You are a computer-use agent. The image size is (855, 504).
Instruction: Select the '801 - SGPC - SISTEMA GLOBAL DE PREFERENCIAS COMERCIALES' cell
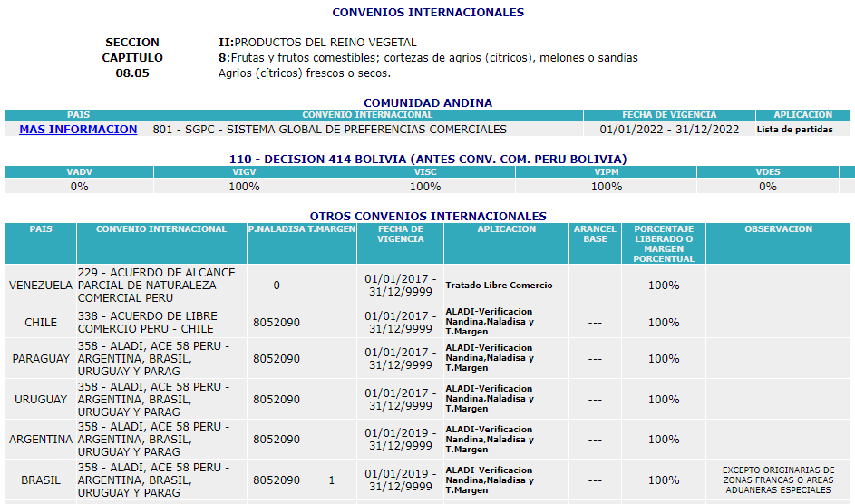pyautogui.click(x=367, y=129)
